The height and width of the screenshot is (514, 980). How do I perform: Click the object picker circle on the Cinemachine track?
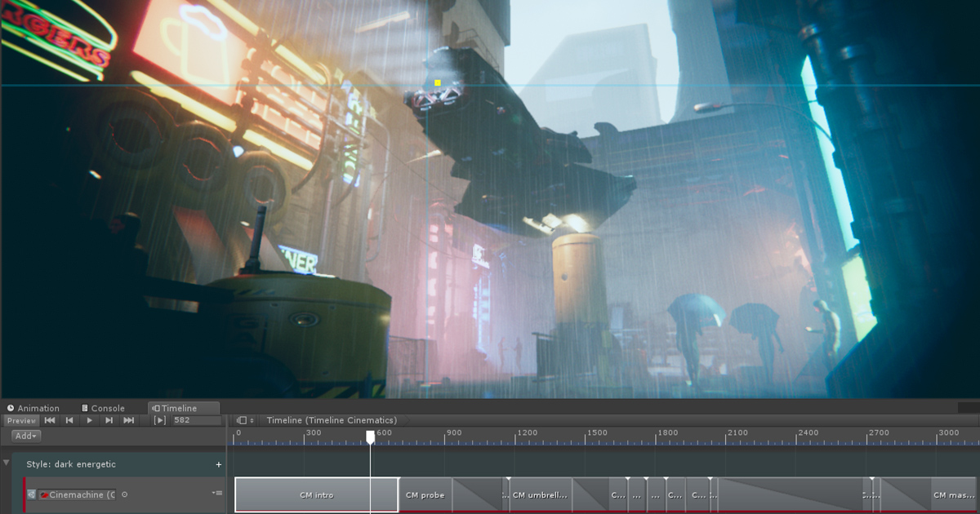(x=124, y=494)
